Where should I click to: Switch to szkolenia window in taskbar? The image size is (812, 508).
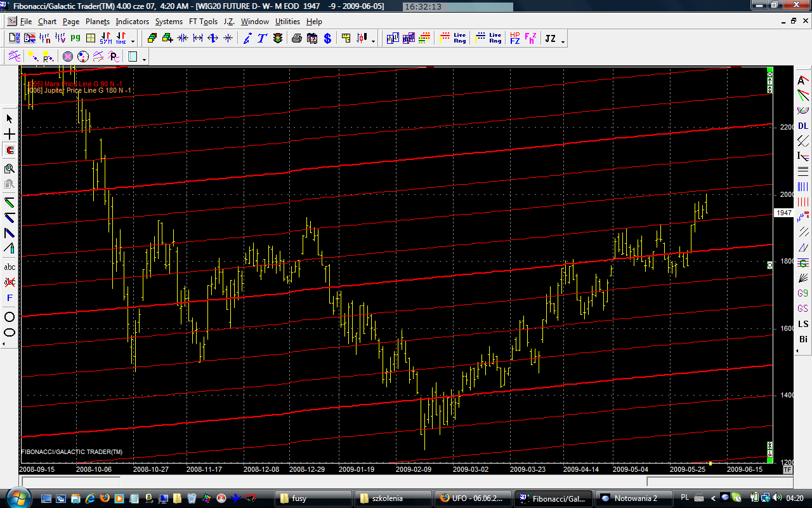coord(388,498)
